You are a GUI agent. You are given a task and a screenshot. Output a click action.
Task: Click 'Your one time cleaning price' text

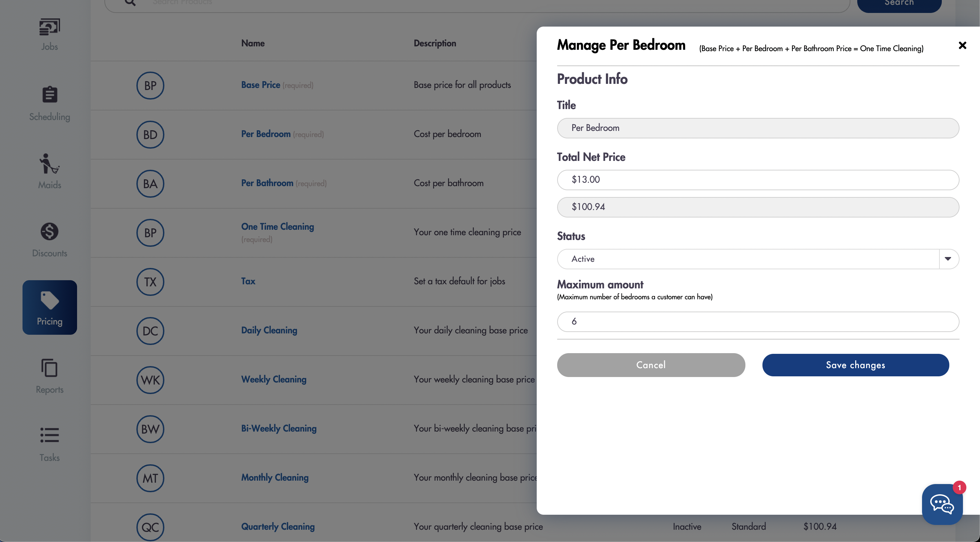click(x=467, y=232)
